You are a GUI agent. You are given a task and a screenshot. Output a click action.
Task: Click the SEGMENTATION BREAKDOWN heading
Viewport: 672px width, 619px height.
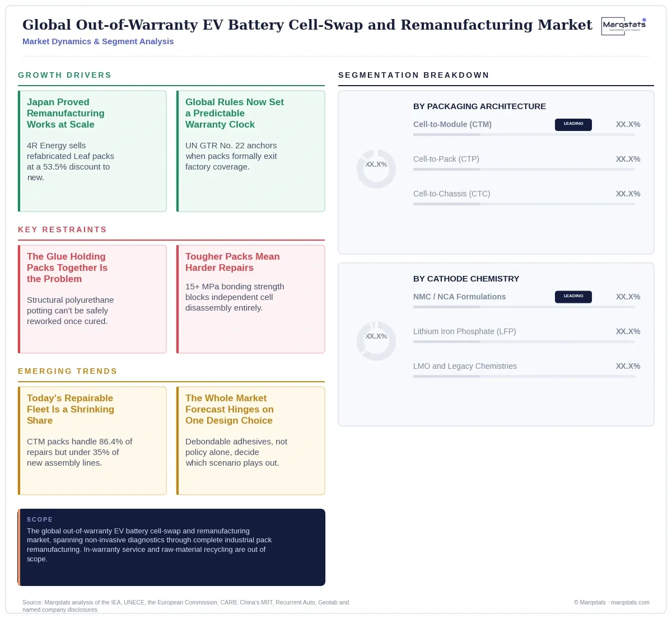pos(414,75)
